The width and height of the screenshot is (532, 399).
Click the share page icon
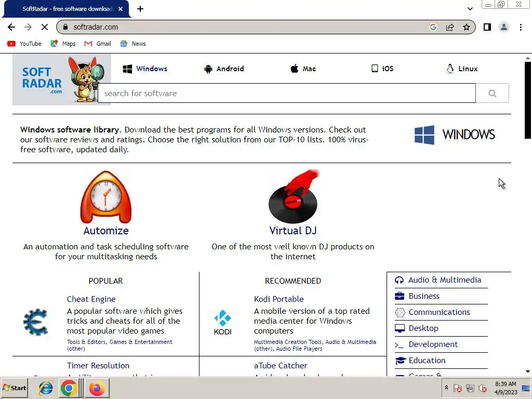point(450,27)
